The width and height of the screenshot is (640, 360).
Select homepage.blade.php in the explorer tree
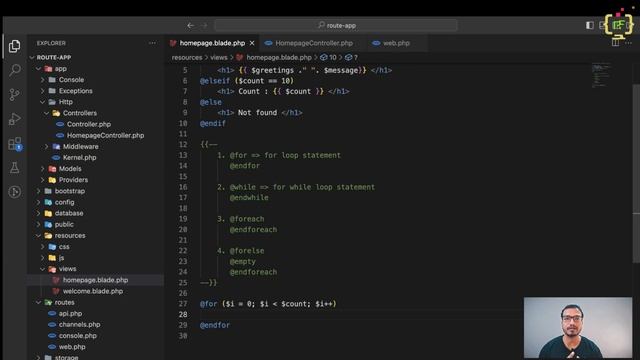95,280
